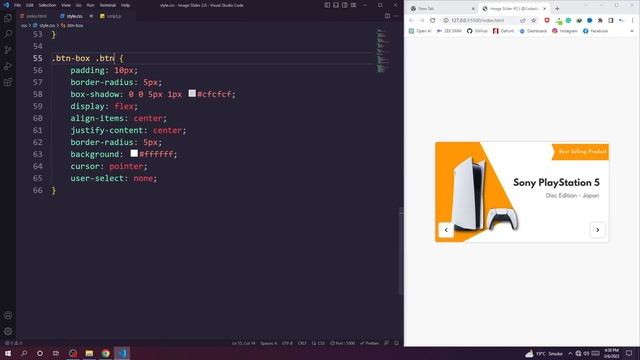Expand the .btn-box breadcrumb symbol
Viewport: 640px width, 360px height.
click(72, 25)
